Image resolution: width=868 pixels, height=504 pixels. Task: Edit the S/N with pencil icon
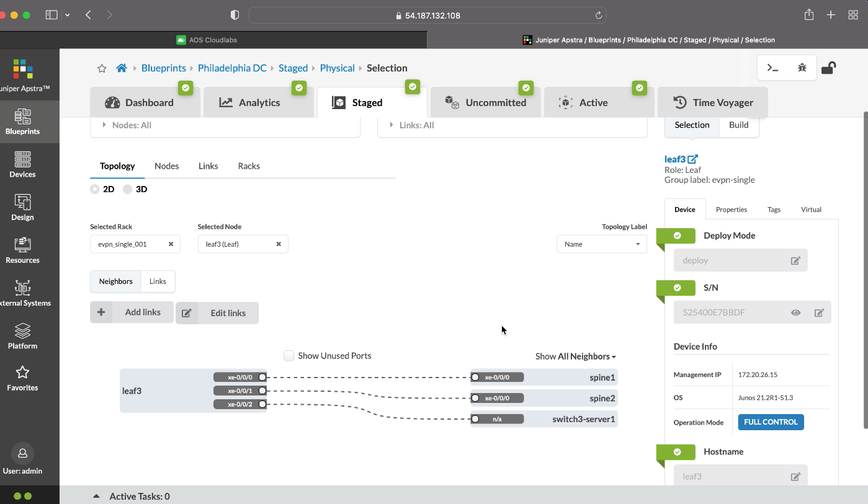click(819, 313)
